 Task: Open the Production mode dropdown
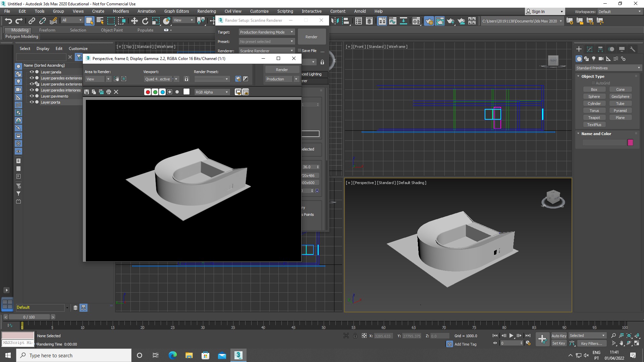[x=282, y=79]
